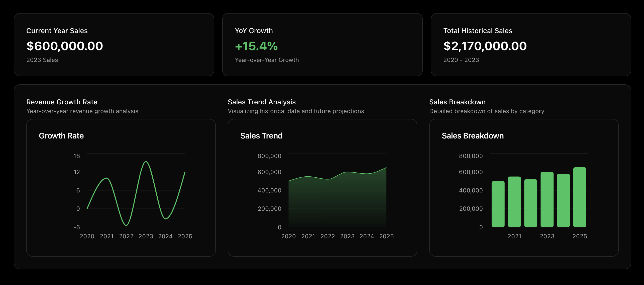This screenshot has width=644, height=285.
Task: Click the Total Historical Sales $2,170,000.00 amount
Action: pos(485,46)
